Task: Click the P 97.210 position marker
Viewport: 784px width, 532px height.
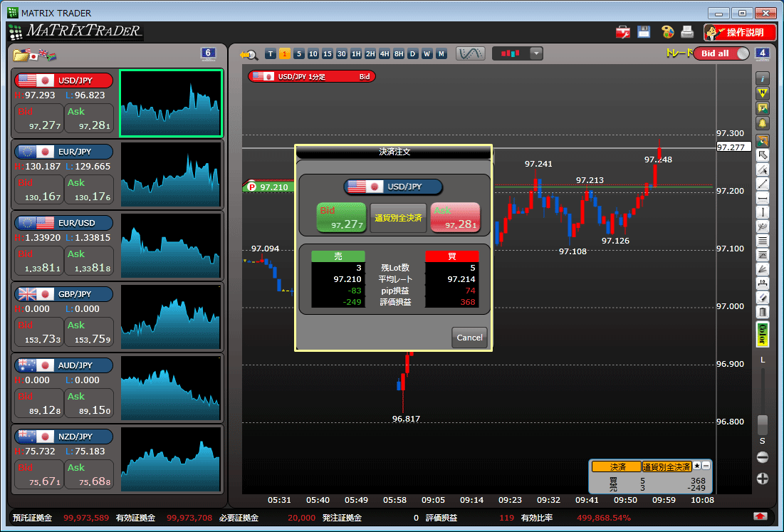Action: [268, 187]
